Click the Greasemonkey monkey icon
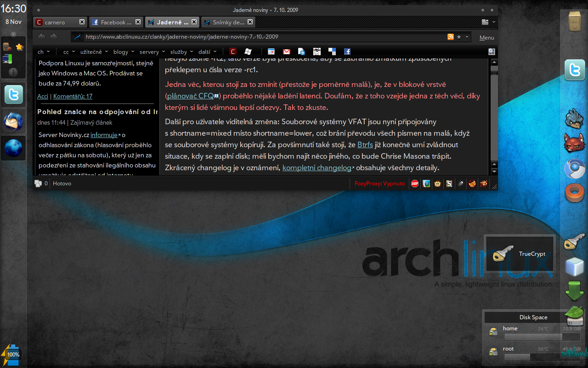 pos(438,184)
